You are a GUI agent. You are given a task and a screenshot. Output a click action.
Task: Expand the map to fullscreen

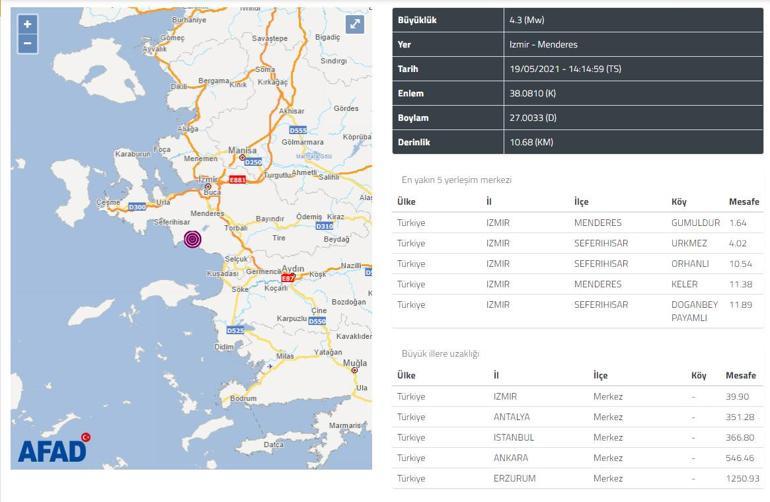pyautogui.click(x=355, y=25)
